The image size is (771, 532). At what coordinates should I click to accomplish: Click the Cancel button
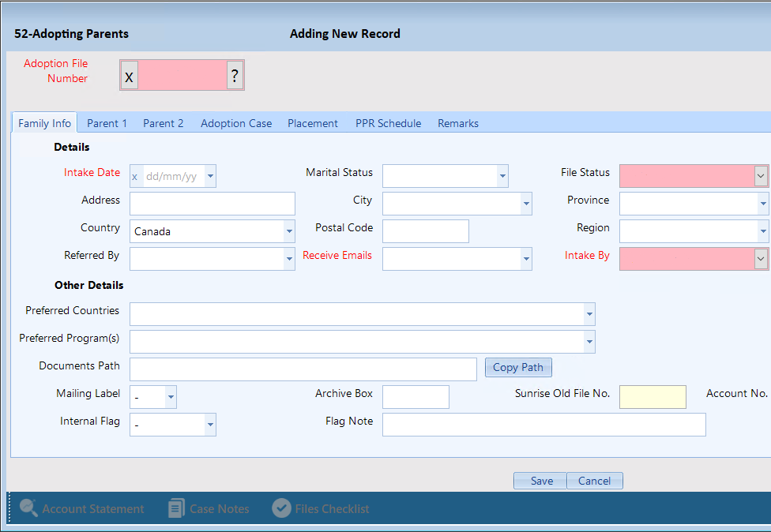pos(594,481)
